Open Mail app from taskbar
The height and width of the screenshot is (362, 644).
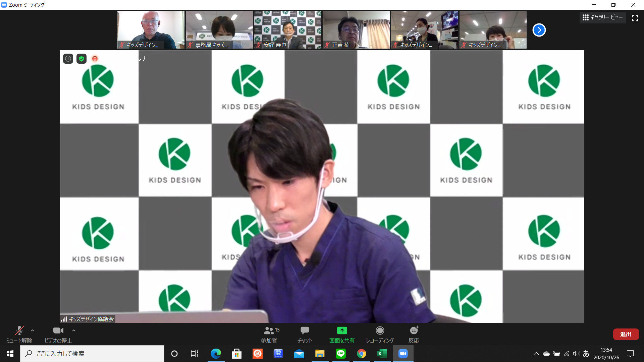tap(299, 354)
